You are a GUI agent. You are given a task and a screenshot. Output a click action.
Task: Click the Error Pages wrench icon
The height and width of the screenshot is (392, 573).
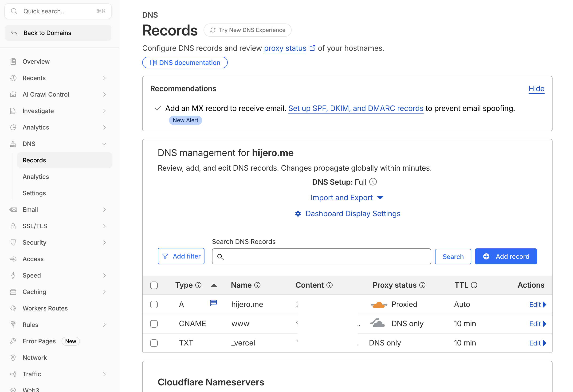coord(13,341)
